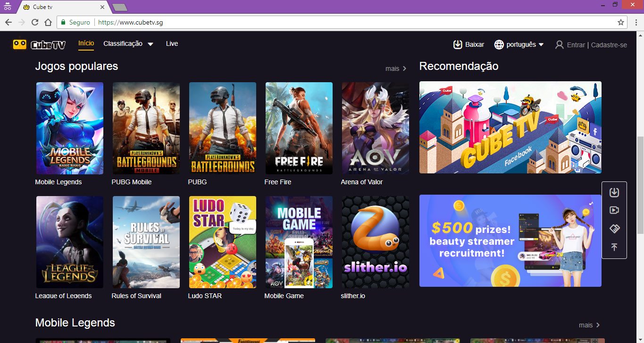
Task: Click the Arena of Valor label
Action: tap(362, 182)
